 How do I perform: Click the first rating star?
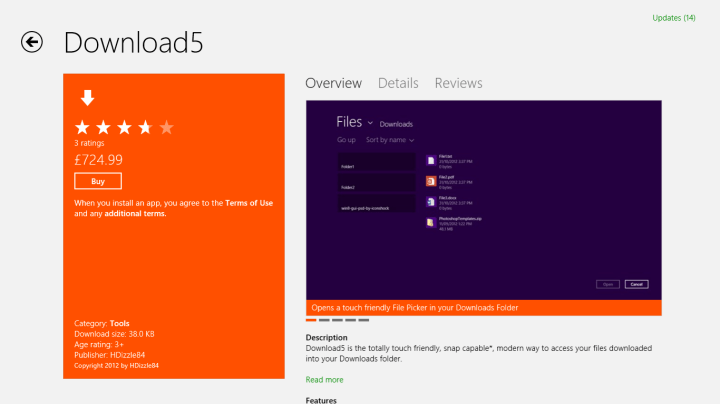(83, 127)
